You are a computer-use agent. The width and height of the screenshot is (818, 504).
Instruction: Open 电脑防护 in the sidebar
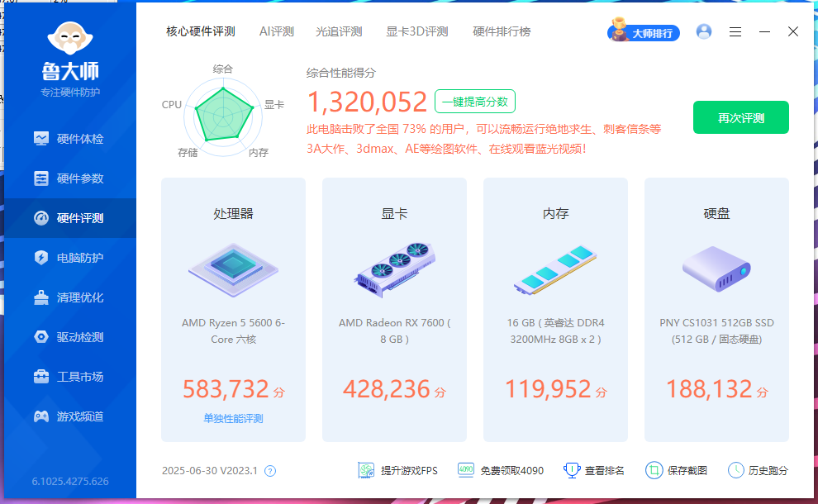coord(70,258)
